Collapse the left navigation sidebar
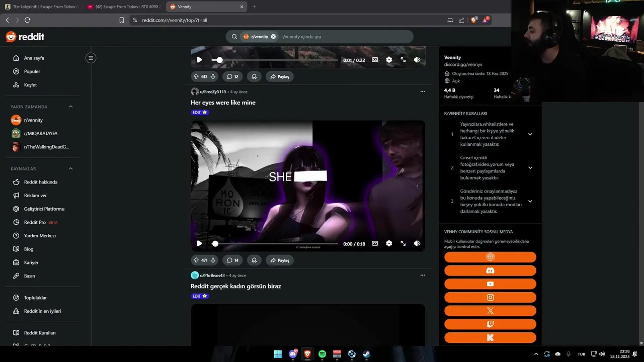The width and height of the screenshot is (644, 362). 91,58
